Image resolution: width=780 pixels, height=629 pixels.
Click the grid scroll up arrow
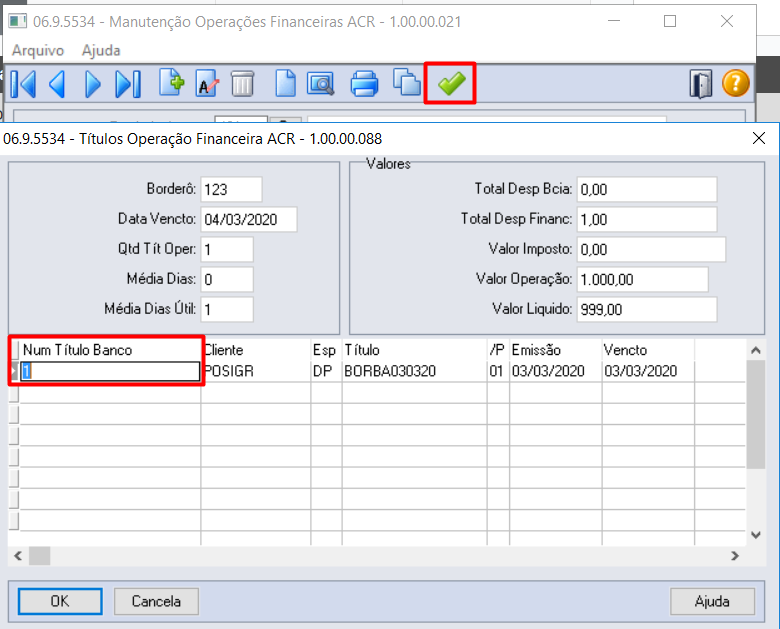(756, 350)
